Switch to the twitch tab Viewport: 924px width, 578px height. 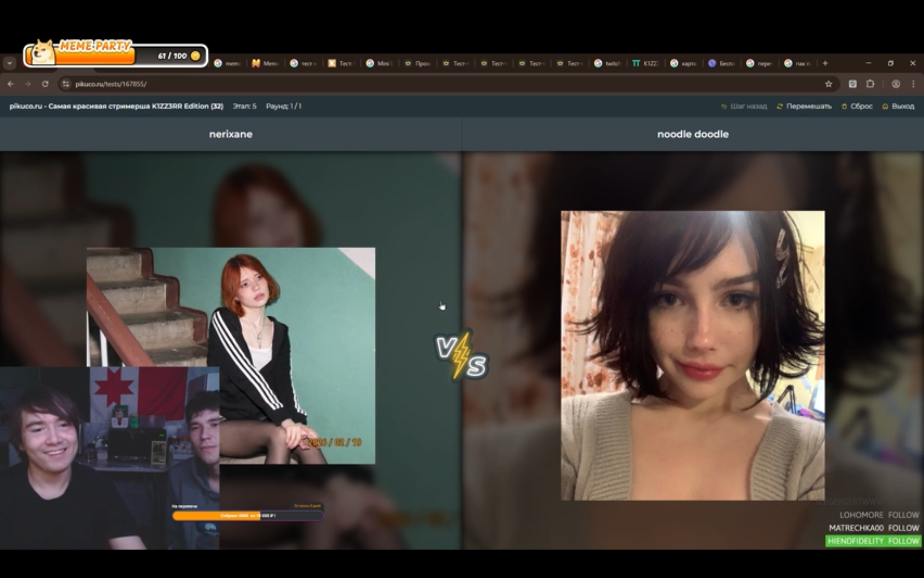tap(608, 63)
